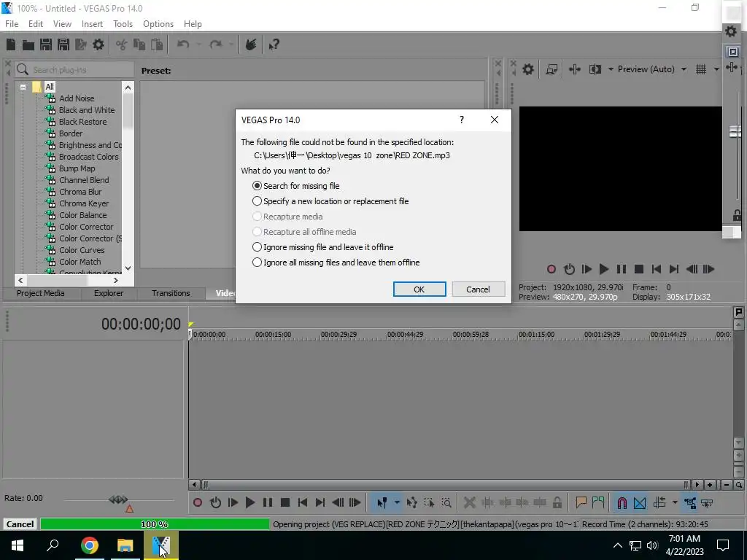The height and width of the screenshot is (560, 747).
Task: Click the Redo arrow icon
Action: [216, 44]
